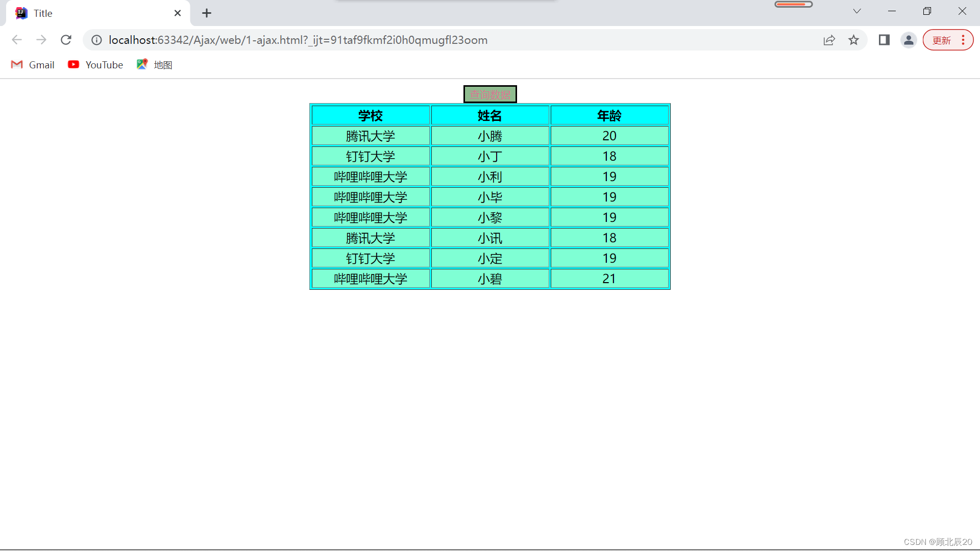Expand the tab search chevron
Screen dimensions: 980x551
856,11
